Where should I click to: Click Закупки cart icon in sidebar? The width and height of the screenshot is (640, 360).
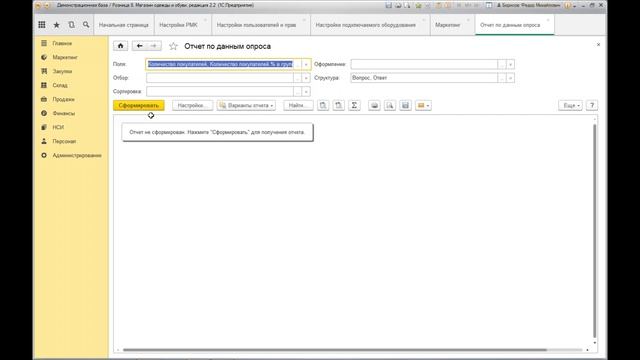[44, 71]
